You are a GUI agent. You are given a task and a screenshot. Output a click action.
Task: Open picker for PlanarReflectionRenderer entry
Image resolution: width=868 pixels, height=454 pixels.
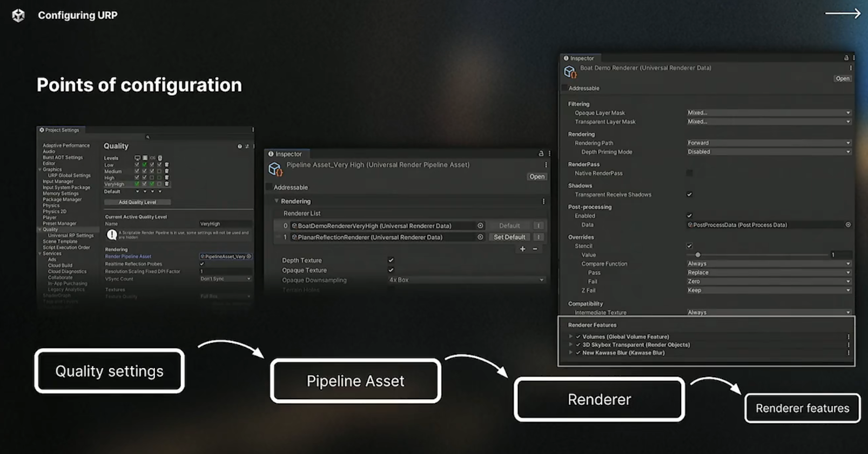[x=480, y=237]
